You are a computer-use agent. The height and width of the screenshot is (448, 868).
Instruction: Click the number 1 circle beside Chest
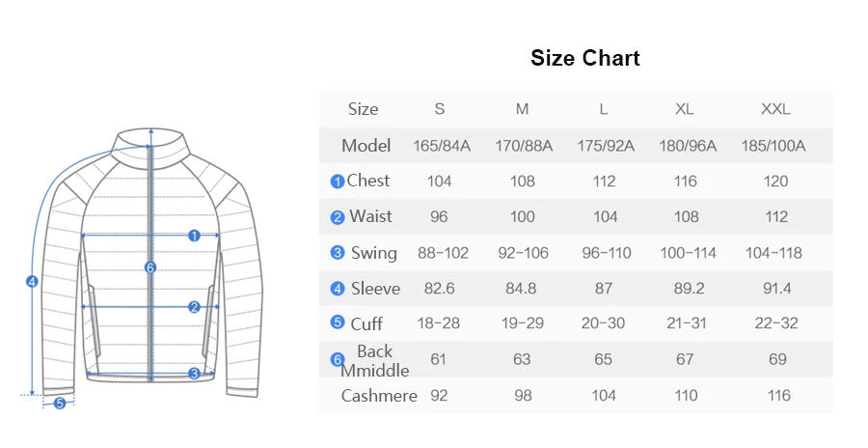(x=338, y=182)
